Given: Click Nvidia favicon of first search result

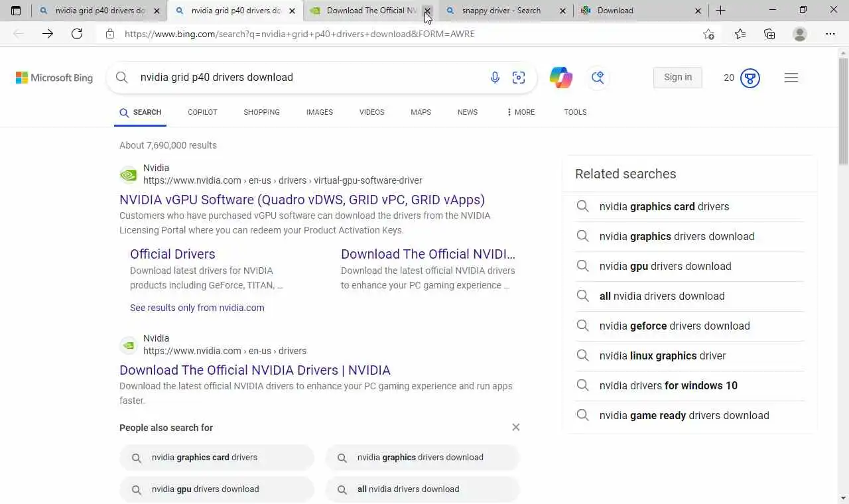Looking at the screenshot, I should [128, 175].
